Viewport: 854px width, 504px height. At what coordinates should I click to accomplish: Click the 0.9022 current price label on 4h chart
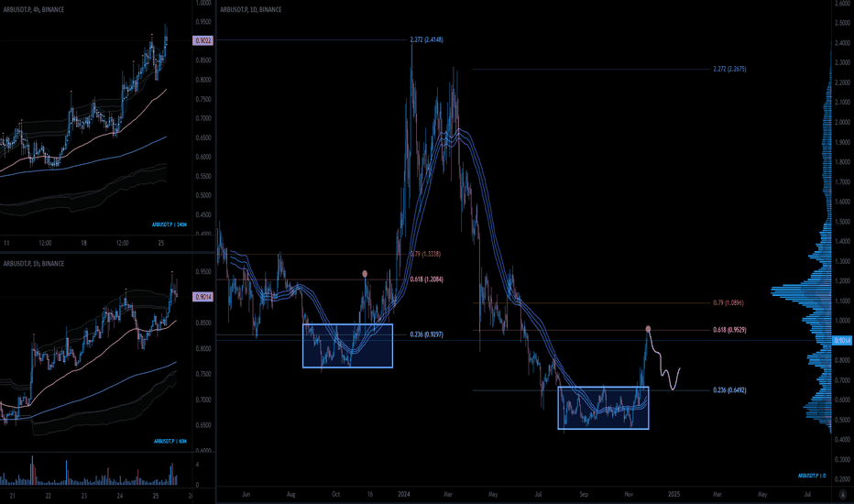(203, 40)
